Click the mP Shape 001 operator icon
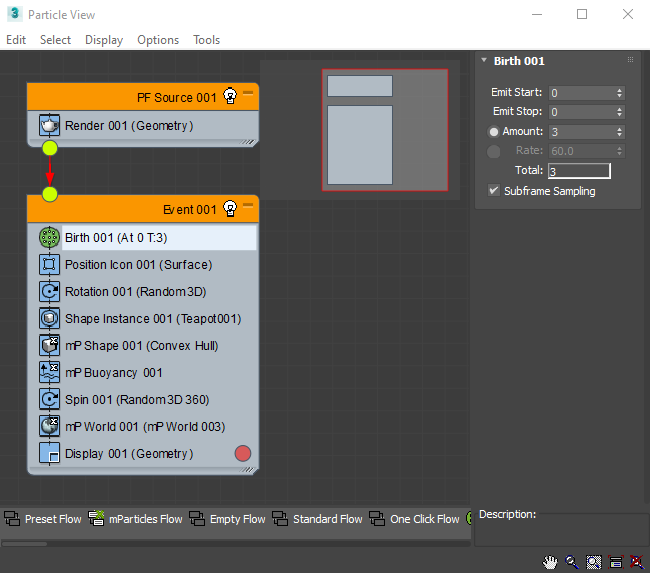The height and width of the screenshot is (573, 650). 49,345
